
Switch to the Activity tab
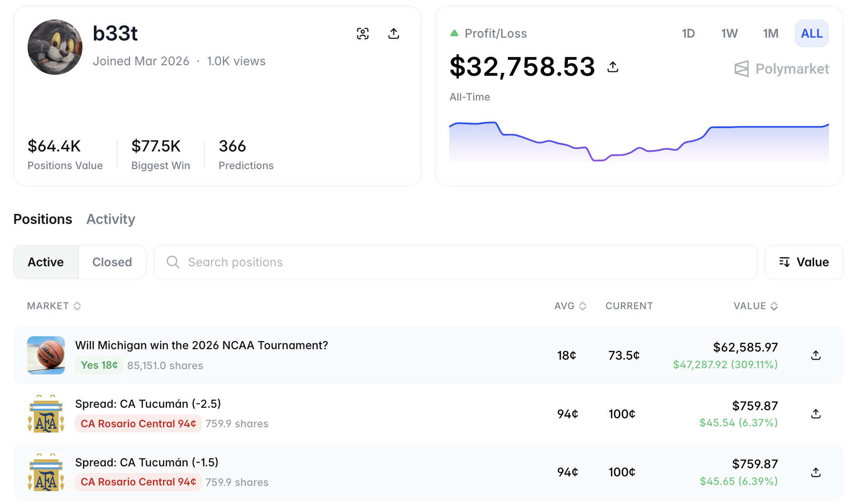click(111, 219)
